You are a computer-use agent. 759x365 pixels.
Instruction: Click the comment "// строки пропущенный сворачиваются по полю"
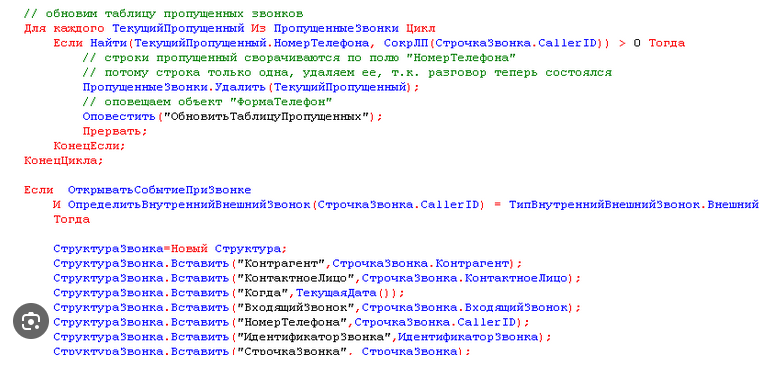click(x=299, y=58)
